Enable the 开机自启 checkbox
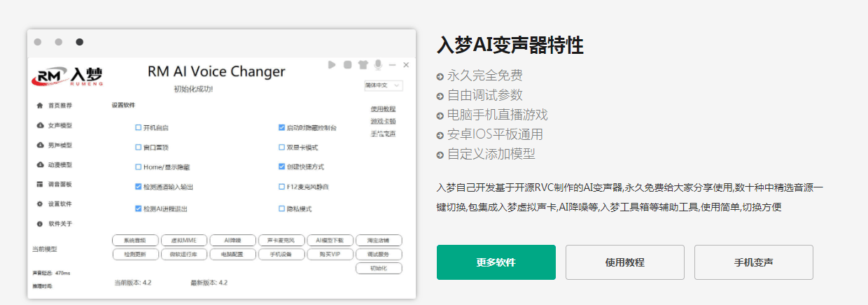Screen dimensions: 868x305 [138, 128]
